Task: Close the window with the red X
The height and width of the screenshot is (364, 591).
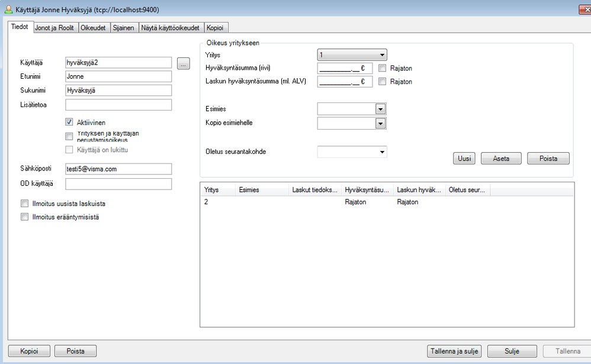Action: [x=585, y=9]
